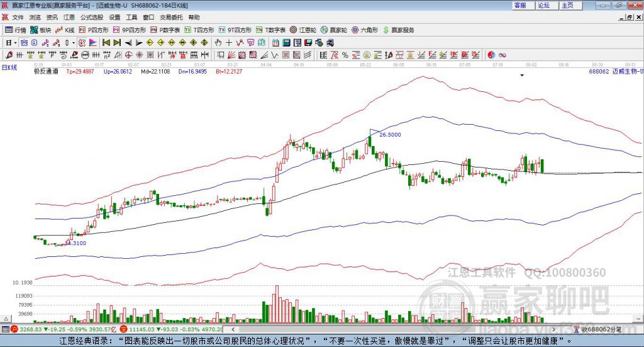Viewport: 644px width, 347px height.
Task: Select the hand pan tool
Action: (x=218, y=42)
